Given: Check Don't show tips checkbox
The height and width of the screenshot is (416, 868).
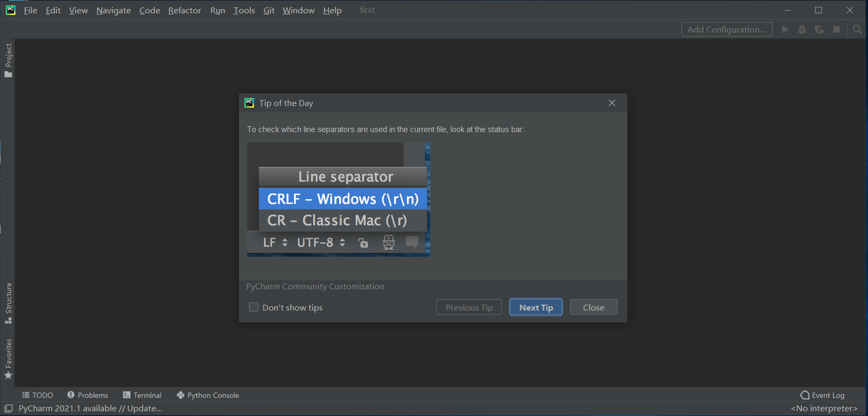Looking at the screenshot, I should click(254, 307).
